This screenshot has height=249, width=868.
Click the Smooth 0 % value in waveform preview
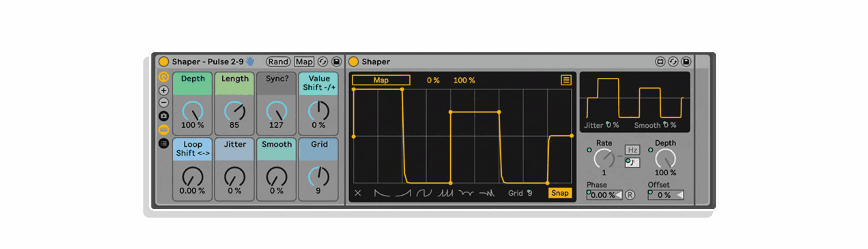pyautogui.click(x=669, y=125)
